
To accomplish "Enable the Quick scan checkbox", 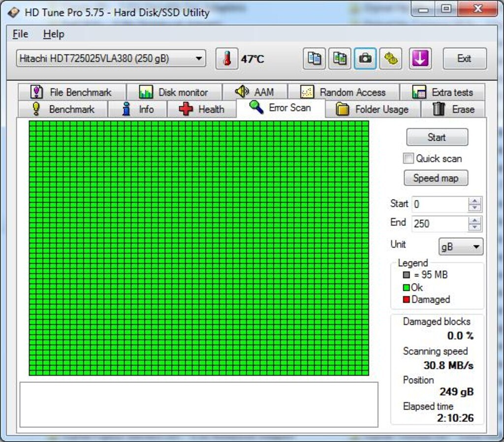I will pyautogui.click(x=408, y=158).
